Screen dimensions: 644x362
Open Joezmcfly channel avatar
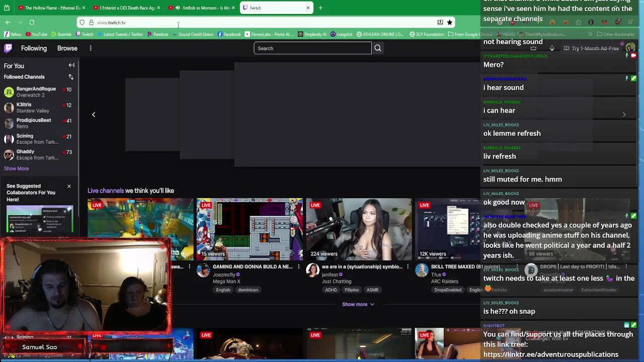point(203,271)
